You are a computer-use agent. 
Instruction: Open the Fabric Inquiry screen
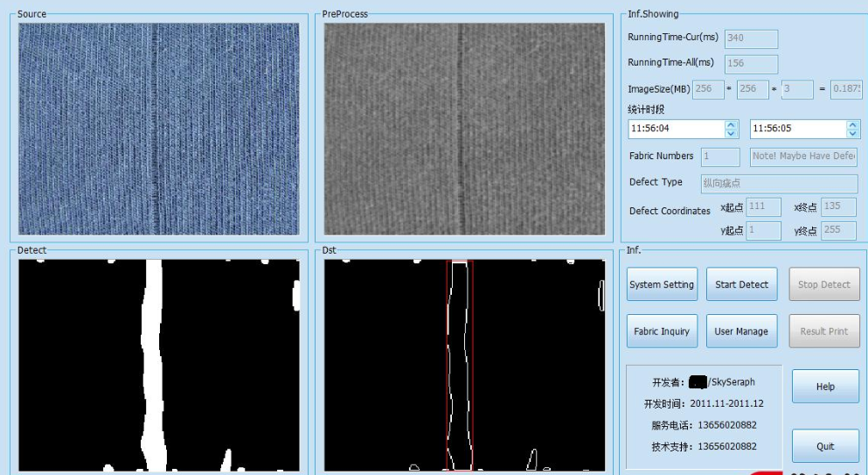click(662, 332)
